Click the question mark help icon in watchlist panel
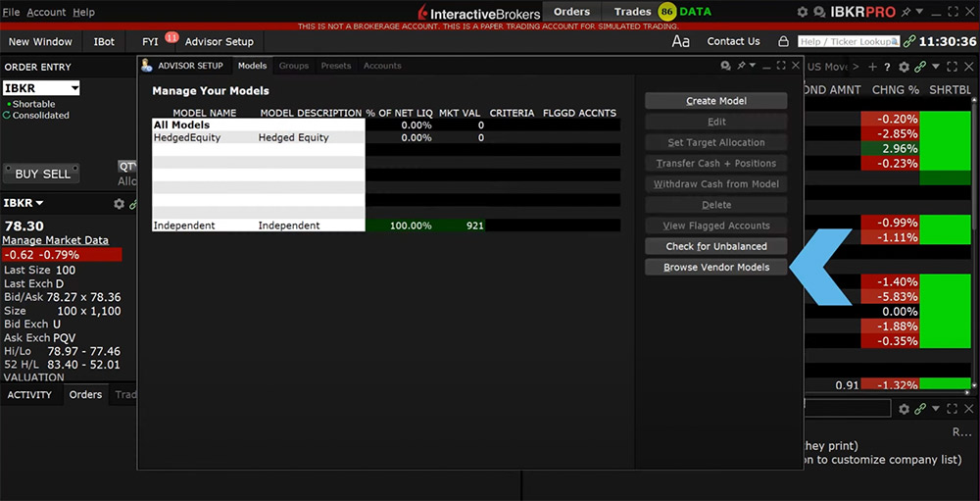Screen dimensions: 980x501 (887, 67)
